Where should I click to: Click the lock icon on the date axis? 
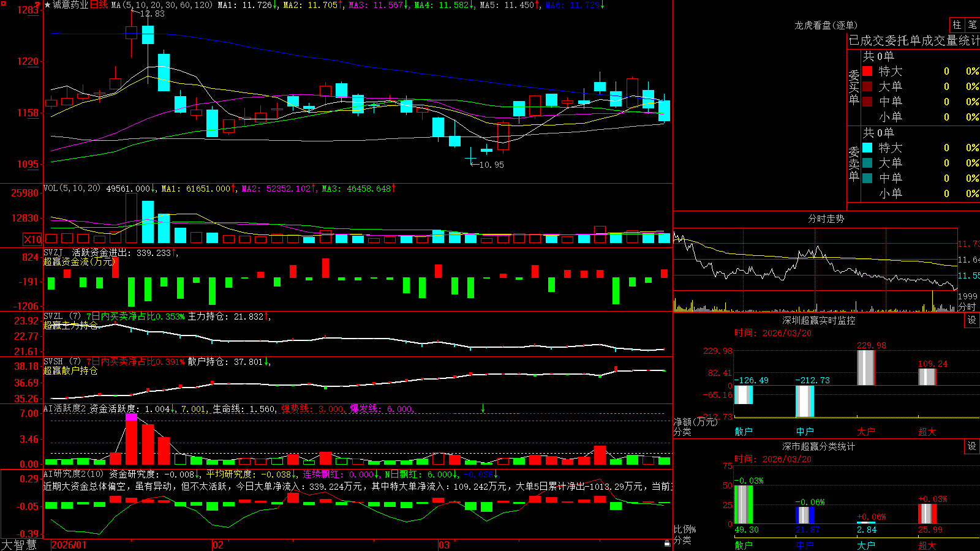(x=668, y=543)
